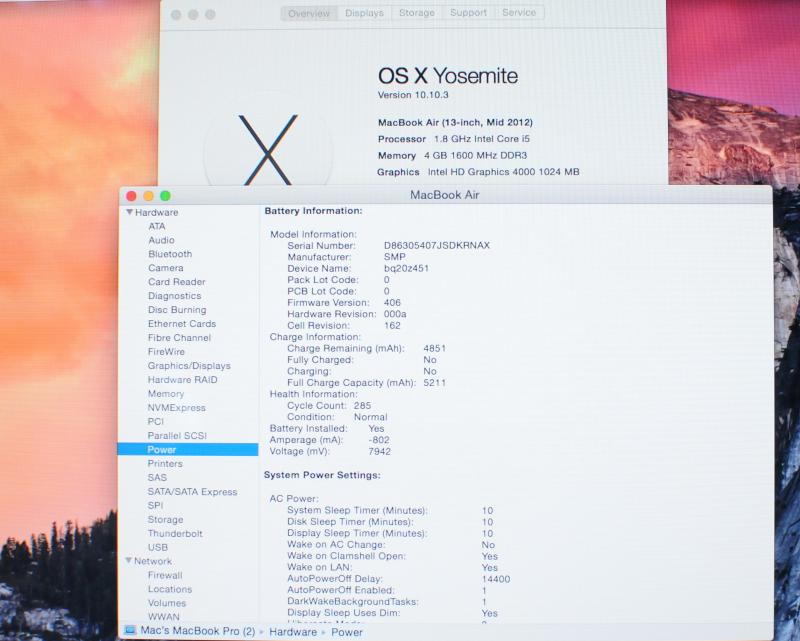Click the firmware version value 406
The image size is (800, 641).
click(x=392, y=303)
